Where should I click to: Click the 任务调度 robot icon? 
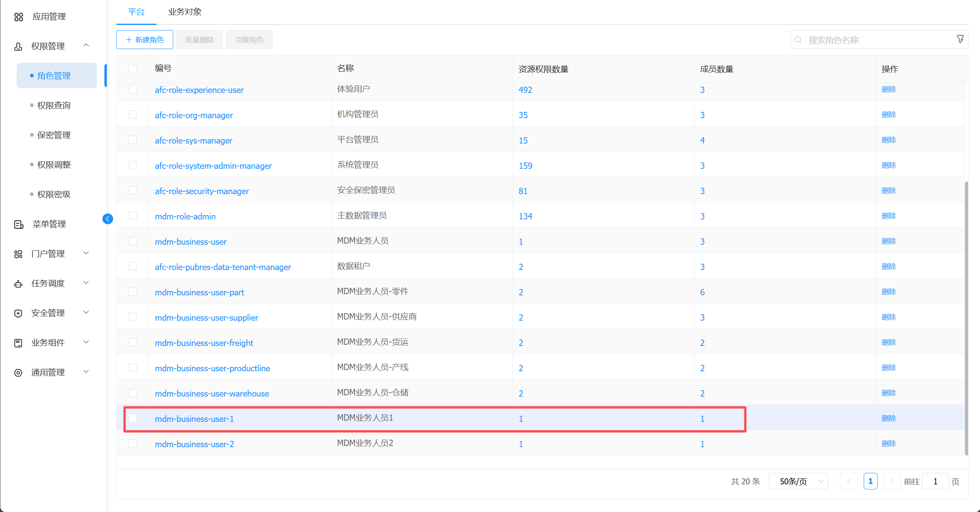pos(18,284)
